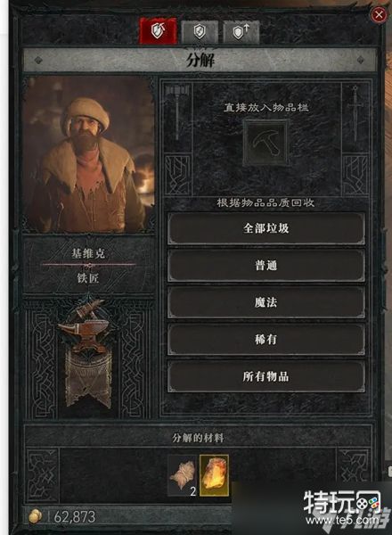The image size is (392, 535).
Task: Salvage 魔法 magic quality items
Action: coord(265,302)
